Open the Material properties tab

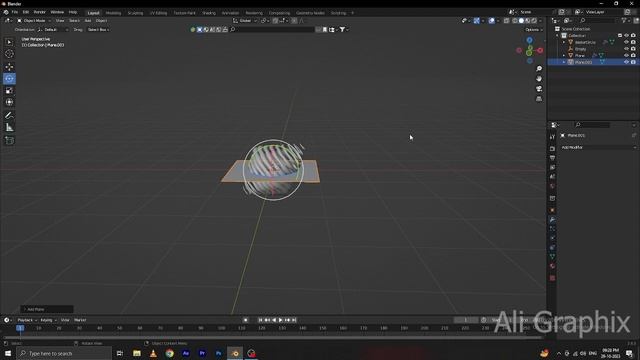click(552, 266)
